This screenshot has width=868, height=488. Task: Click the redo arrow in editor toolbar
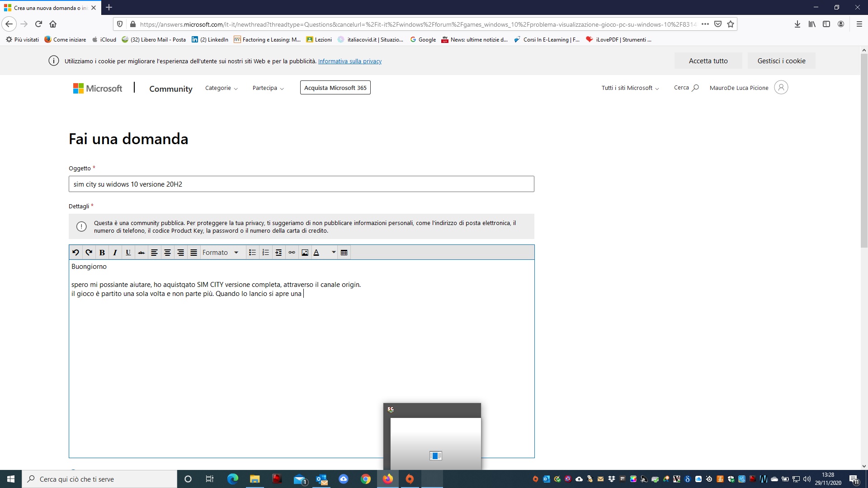(x=89, y=253)
